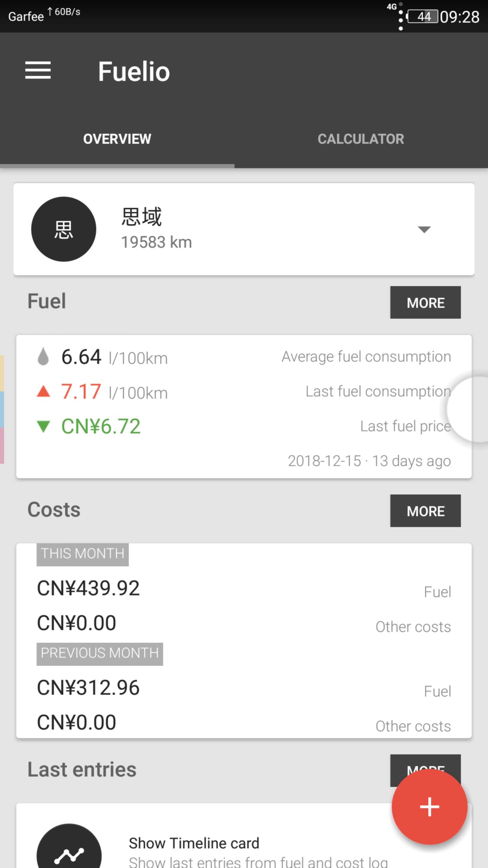Tap the average fuel consumption value 6.64
488x868 pixels.
[81, 357]
